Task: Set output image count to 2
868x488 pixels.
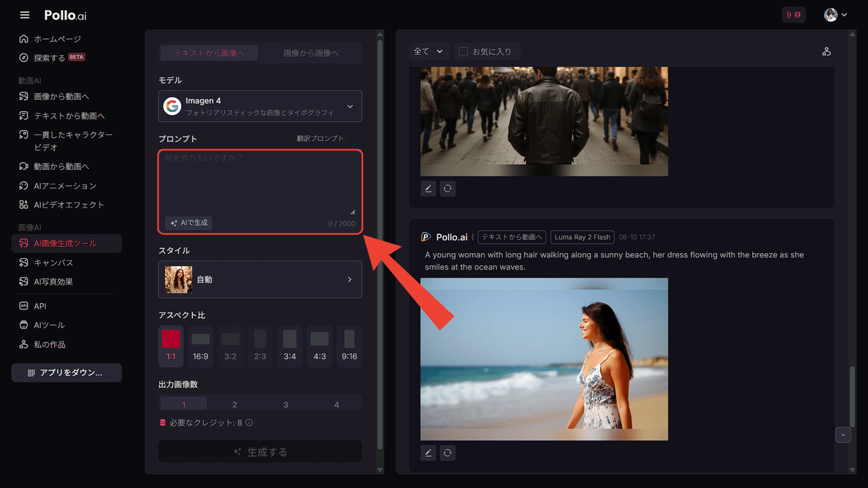Action: point(234,405)
